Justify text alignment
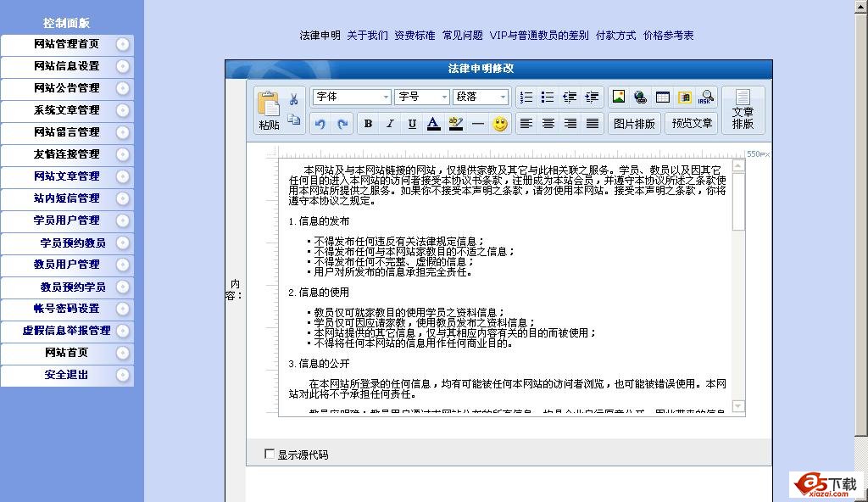 pyautogui.click(x=593, y=124)
